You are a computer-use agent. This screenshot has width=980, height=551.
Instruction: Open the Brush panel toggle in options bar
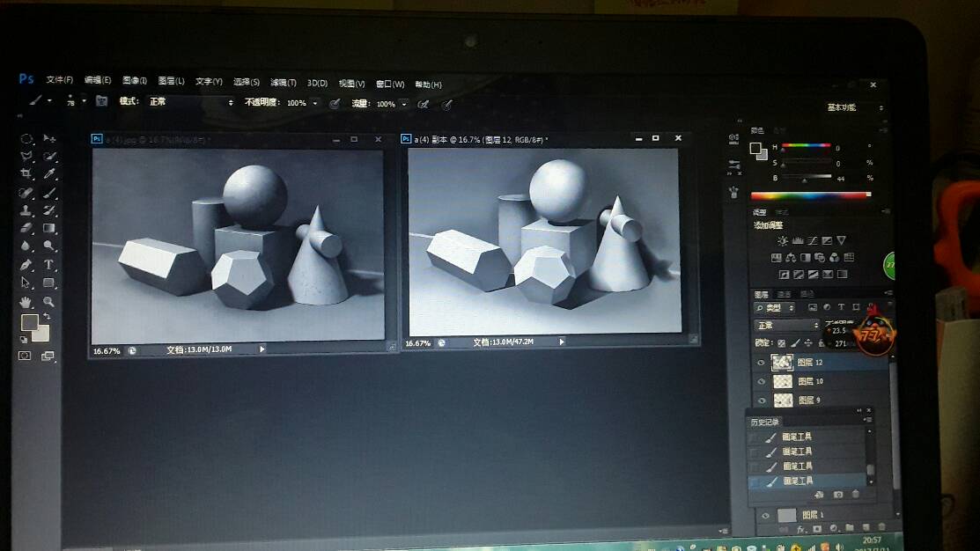click(x=101, y=101)
